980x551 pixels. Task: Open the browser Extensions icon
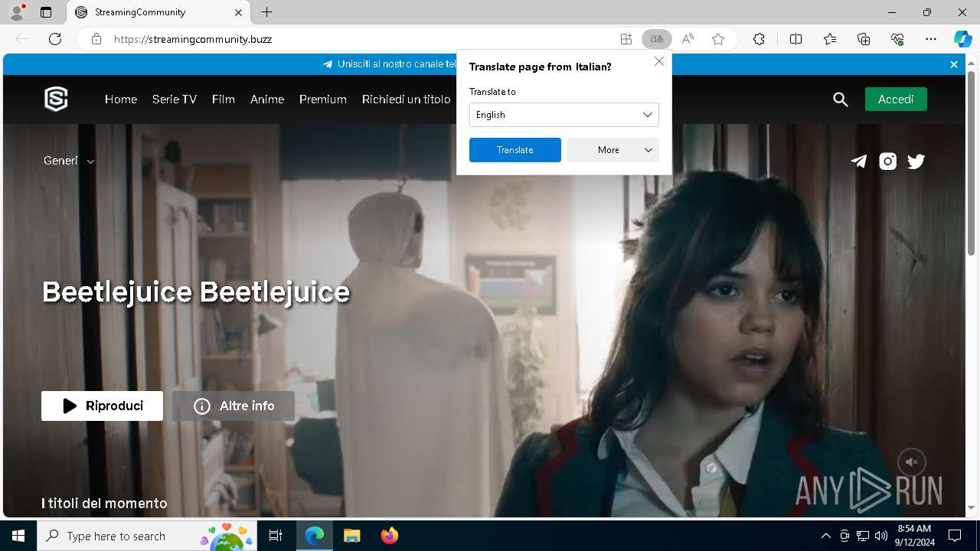(759, 39)
